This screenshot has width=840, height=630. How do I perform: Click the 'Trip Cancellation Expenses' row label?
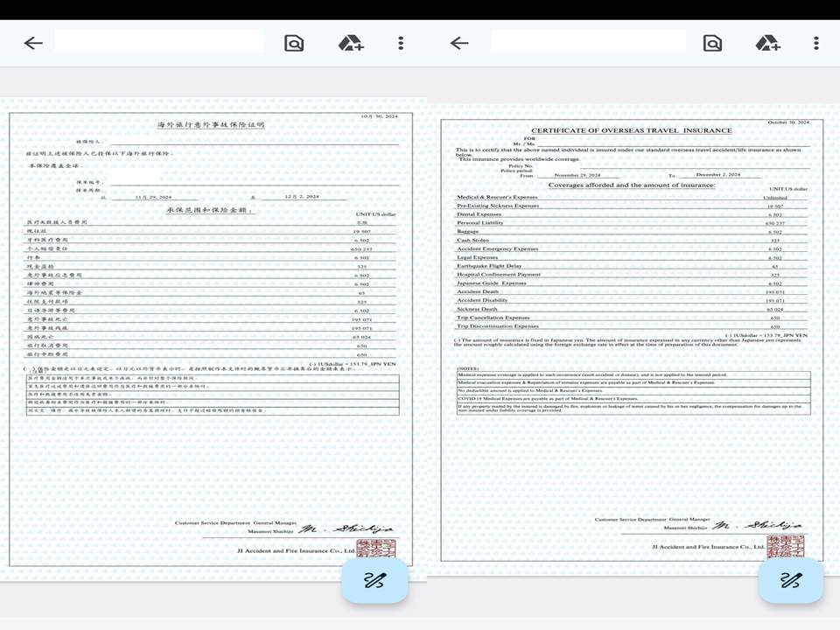pyautogui.click(x=493, y=318)
